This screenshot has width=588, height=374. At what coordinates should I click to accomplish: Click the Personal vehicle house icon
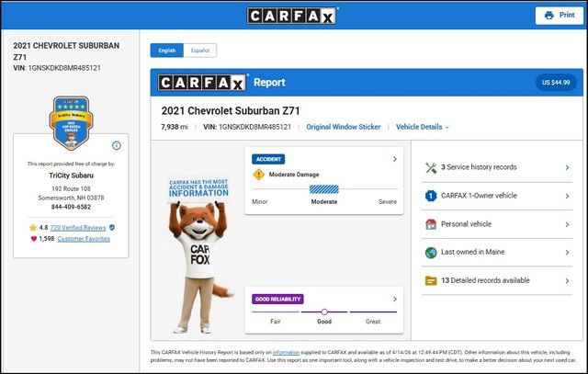click(x=431, y=224)
